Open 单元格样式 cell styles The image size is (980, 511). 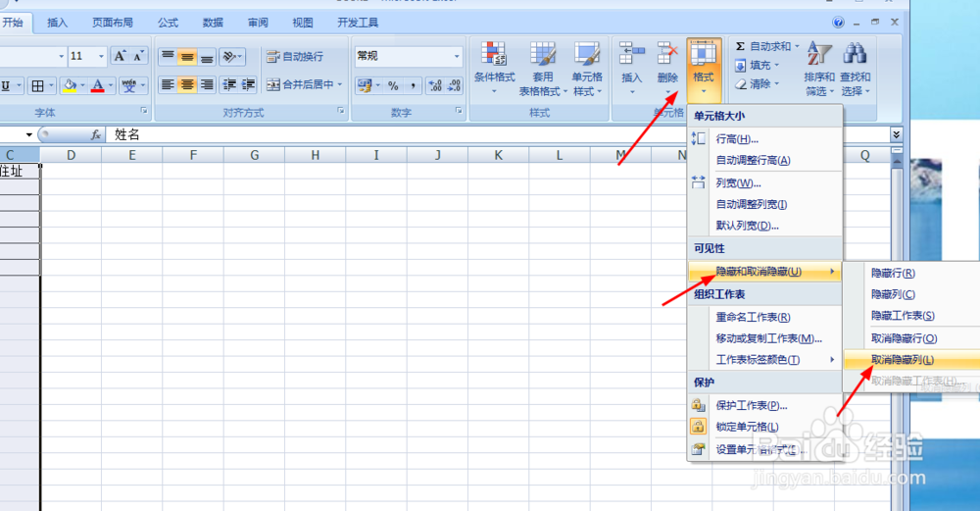tap(587, 69)
